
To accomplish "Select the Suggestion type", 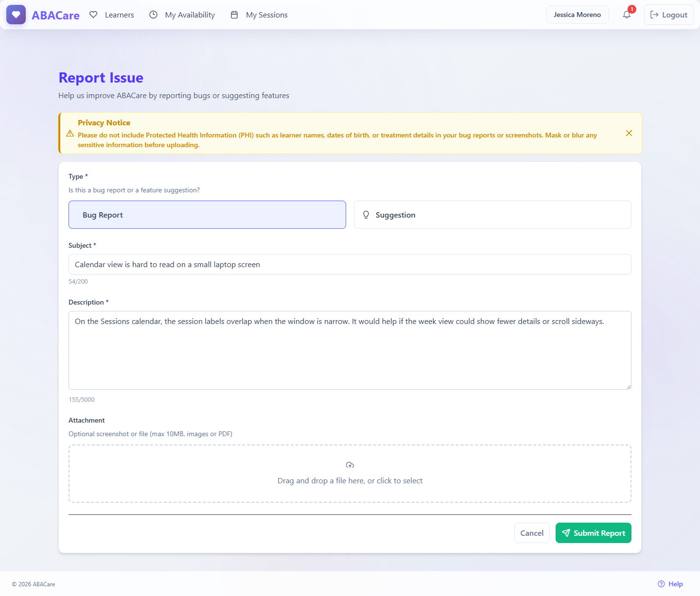I will click(492, 215).
